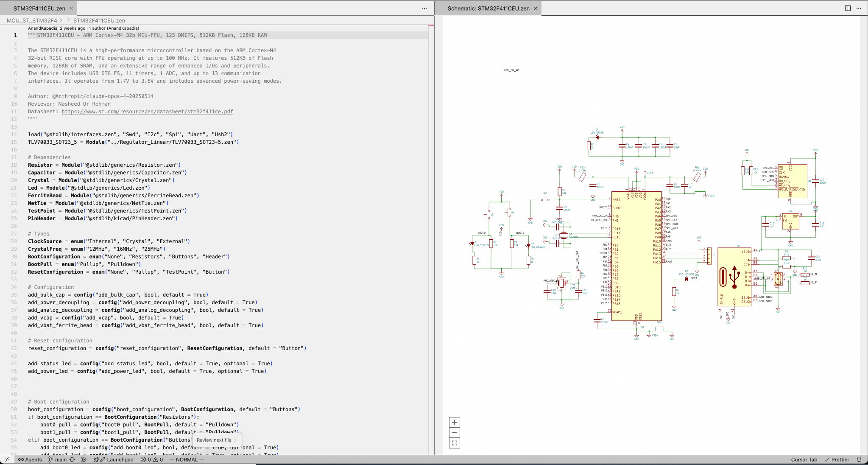Viewport: 868px width, 465px height.
Task: Click Prettier formatter status item
Action: (x=837, y=459)
